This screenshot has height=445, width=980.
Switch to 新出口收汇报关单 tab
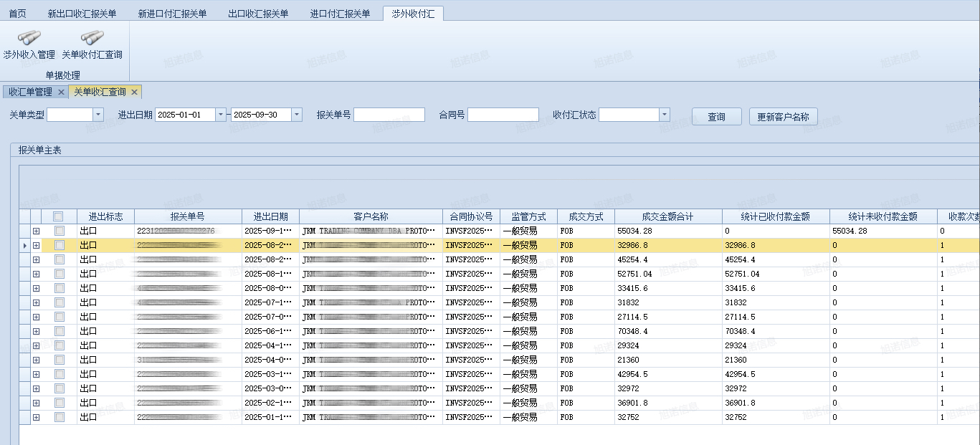click(x=82, y=14)
